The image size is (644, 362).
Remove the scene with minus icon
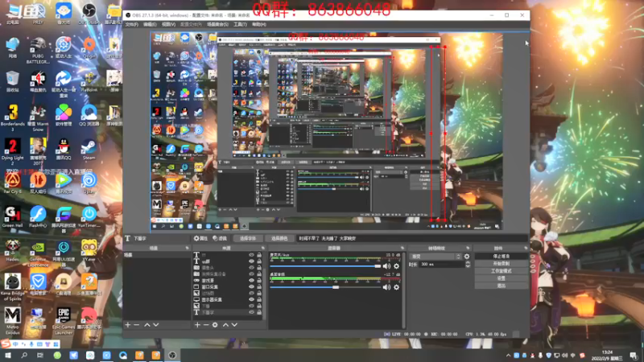[137, 325]
